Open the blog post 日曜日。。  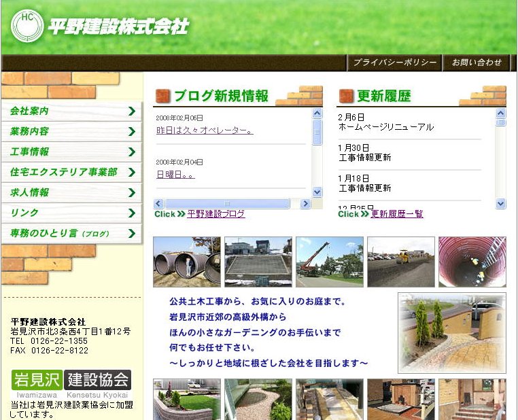coord(175,175)
